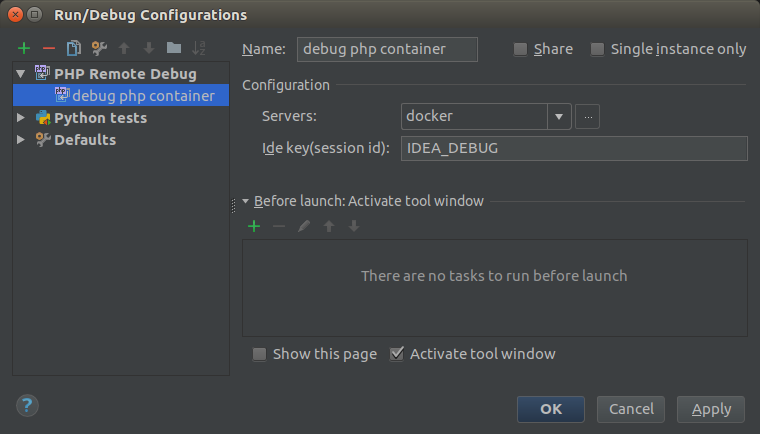This screenshot has height=434, width=760.
Task: Select the Python tests label
Action: tap(100, 117)
